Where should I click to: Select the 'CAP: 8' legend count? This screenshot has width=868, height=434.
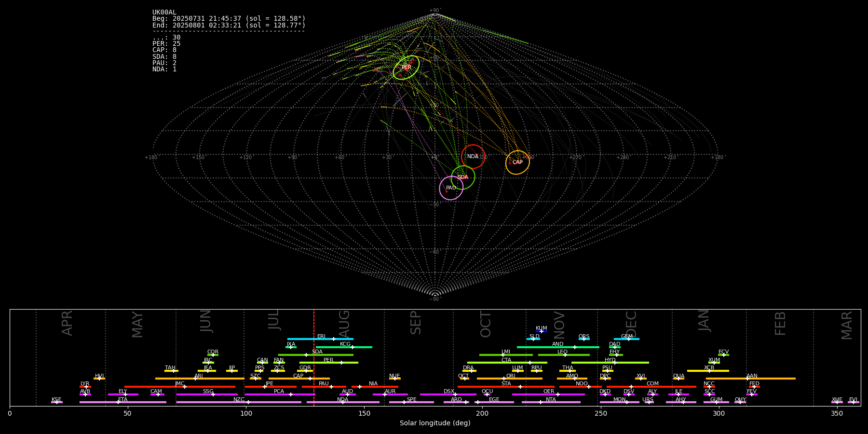pos(164,50)
